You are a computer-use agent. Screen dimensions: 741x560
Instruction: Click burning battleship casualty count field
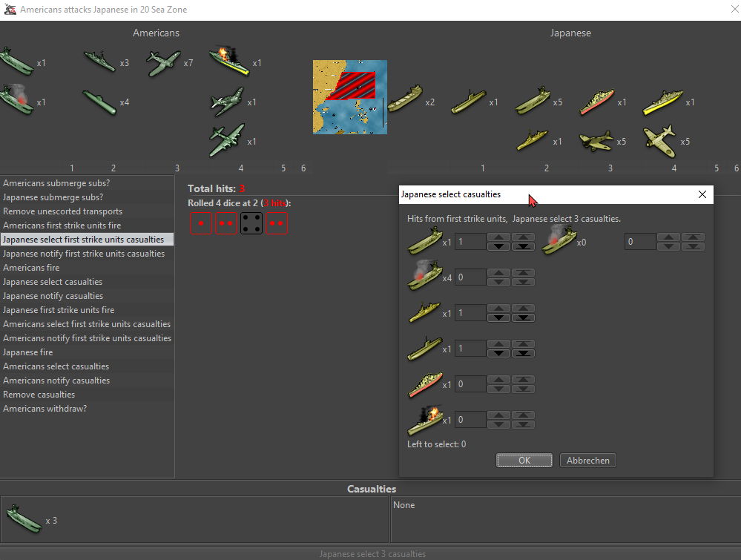tap(470, 420)
